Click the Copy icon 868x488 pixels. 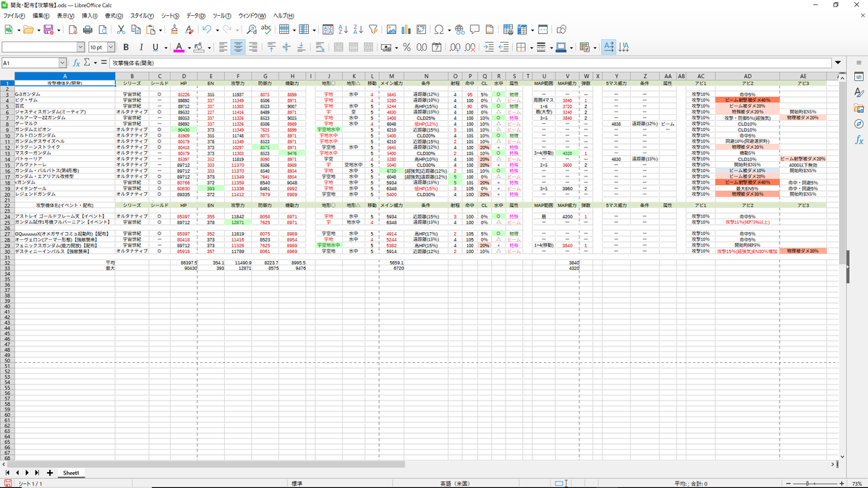(x=137, y=30)
